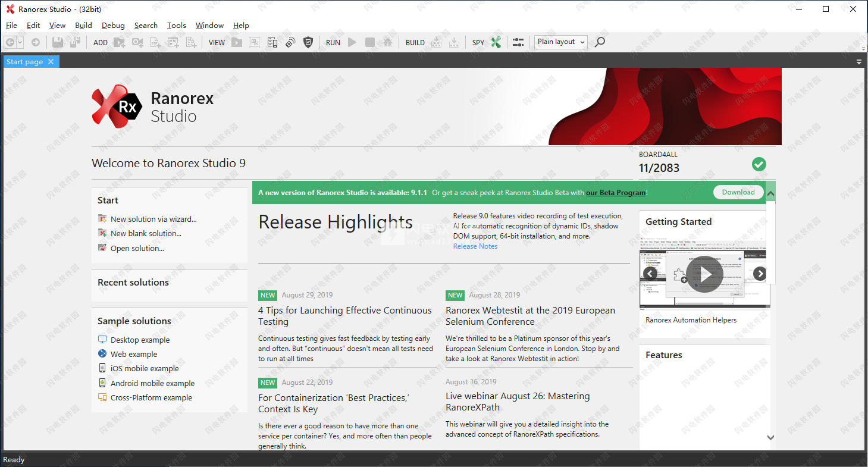The width and height of the screenshot is (868, 467).
Task: Click the Build solution icon
Action: coord(436,42)
